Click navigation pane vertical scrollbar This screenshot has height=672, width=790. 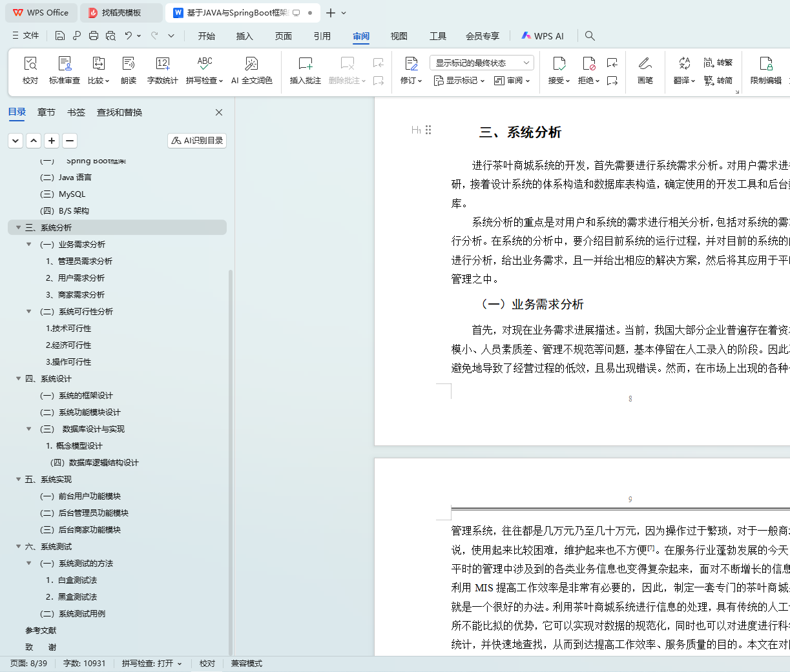(231, 462)
